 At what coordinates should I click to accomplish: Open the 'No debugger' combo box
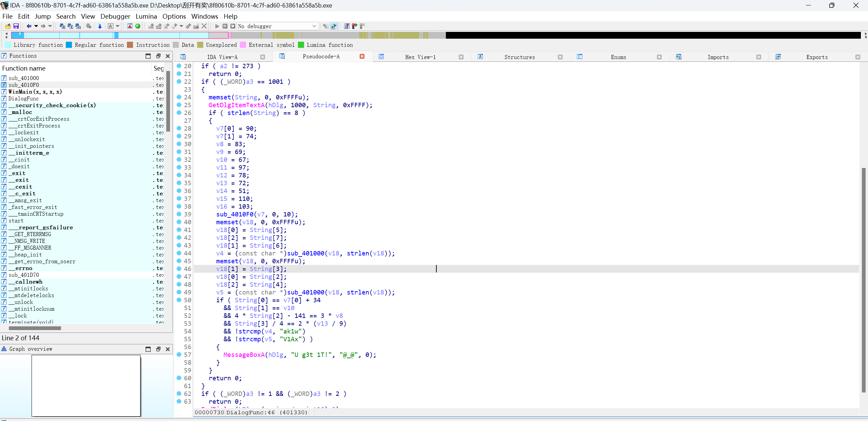pyautogui.click(x=278, y=26)
